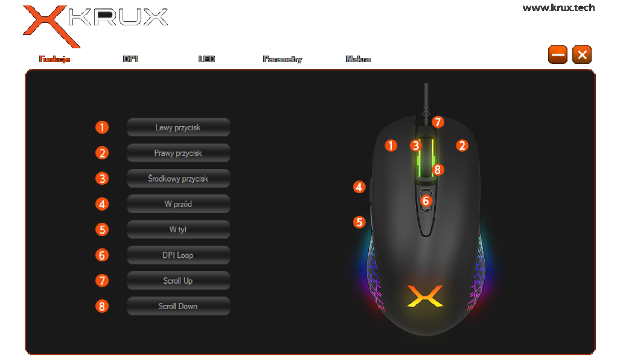Click the KRUX logo
Image resolution: width=620 pixels, height=364 pixels.
(95, 26)
